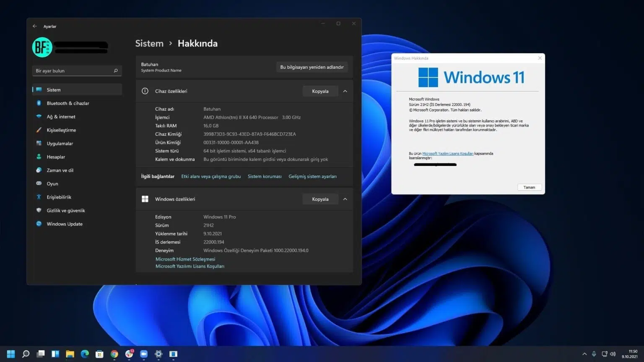644x362 pixels.
Task: Click the volume speaker tray icon
Action: click(613, 354)
